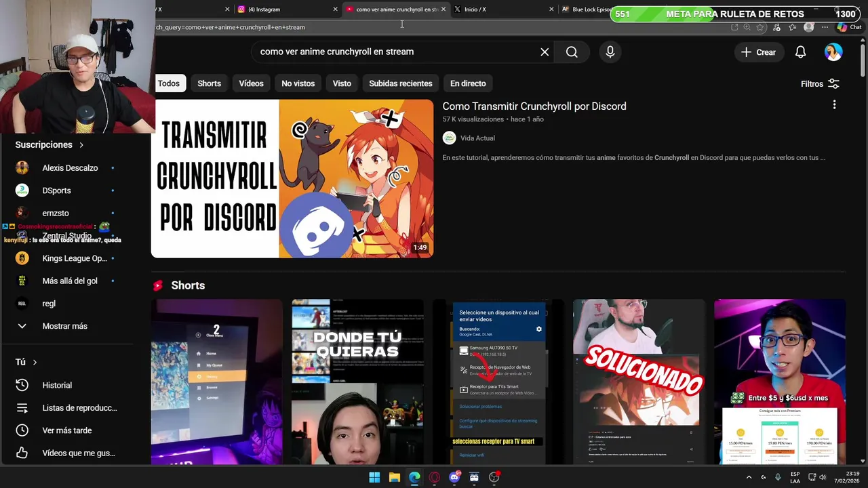Open options menu for Crunchyroll Discord video
This screenshot has height=488, width=868.
point(834,104)
